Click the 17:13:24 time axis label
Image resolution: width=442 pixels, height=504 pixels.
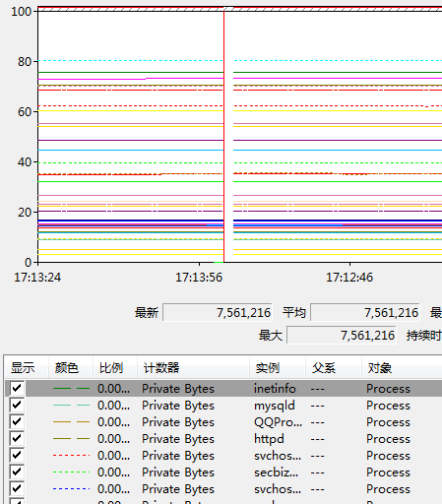(37, 278)
